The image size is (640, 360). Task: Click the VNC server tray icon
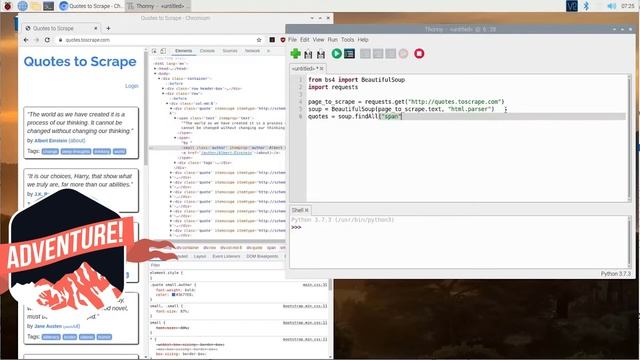572,6
